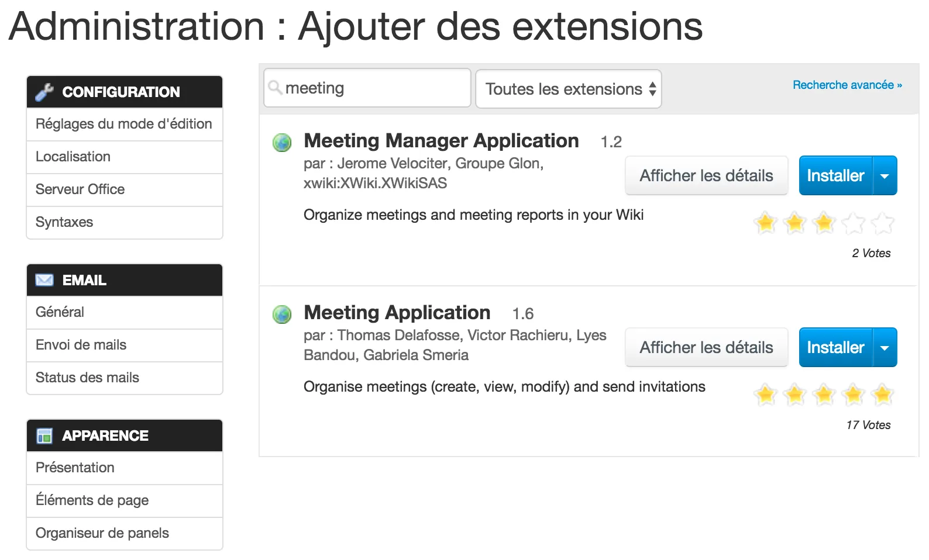The width and height of the screenshot is (929, 560).
Task: Click the Configuration wrench icon
Action: tap(44, 92)
